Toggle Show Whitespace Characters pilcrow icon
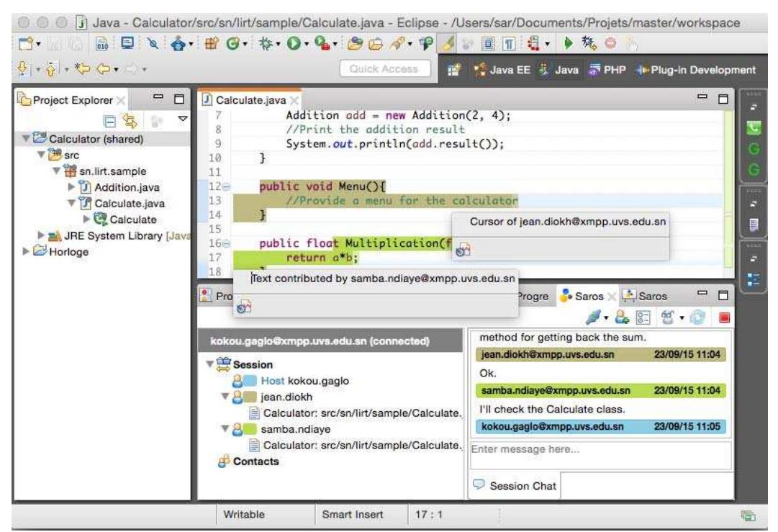The height and width of the screenshot is (532, 778). [x=509, y=44]
